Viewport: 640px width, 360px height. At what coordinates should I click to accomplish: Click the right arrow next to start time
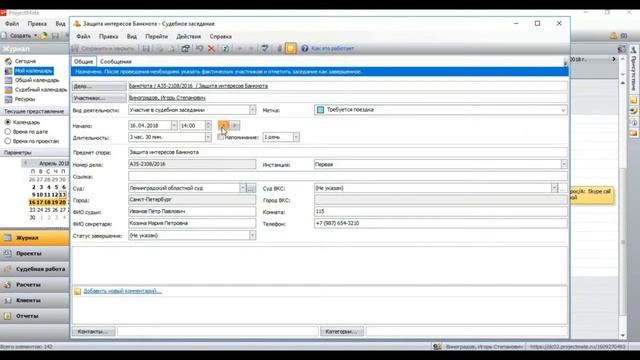(x=235, y=125)
